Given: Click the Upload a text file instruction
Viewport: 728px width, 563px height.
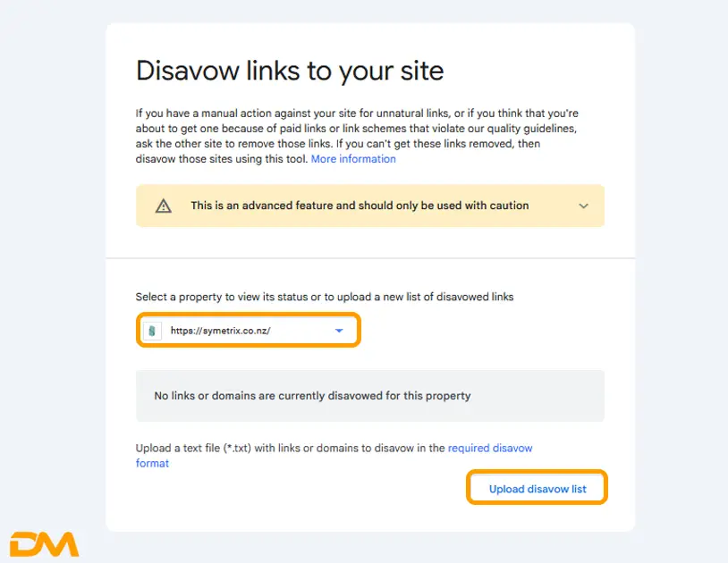Looking at the screenshot, I should [290, 448].
